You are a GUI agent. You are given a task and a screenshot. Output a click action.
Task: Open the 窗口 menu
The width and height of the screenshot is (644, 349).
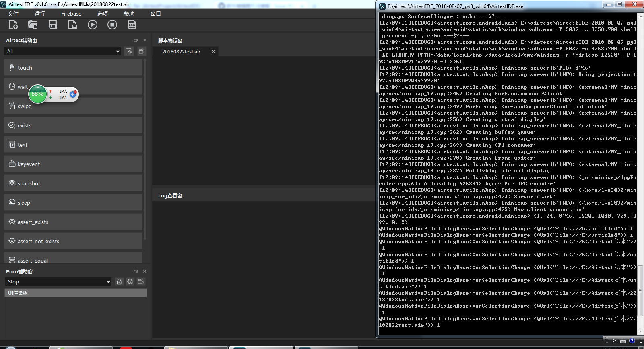156,14
